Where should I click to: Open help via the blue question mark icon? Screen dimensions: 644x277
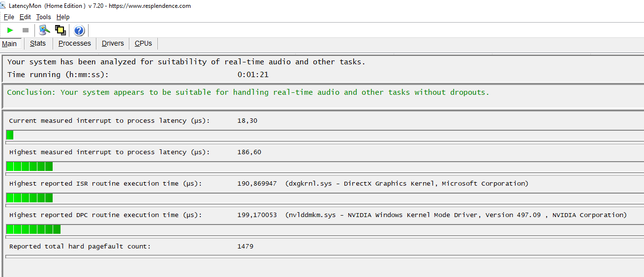click(79, 31)
